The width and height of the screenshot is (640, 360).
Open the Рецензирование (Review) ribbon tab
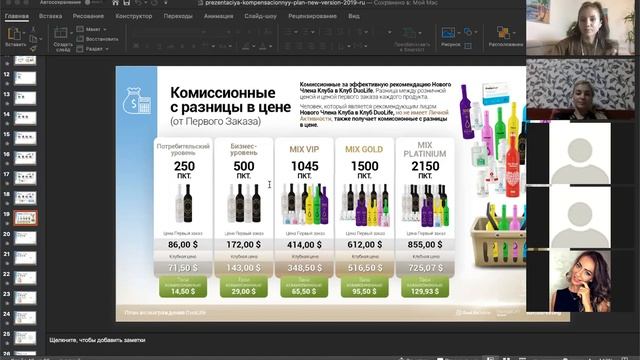click(x=313, y=16)
